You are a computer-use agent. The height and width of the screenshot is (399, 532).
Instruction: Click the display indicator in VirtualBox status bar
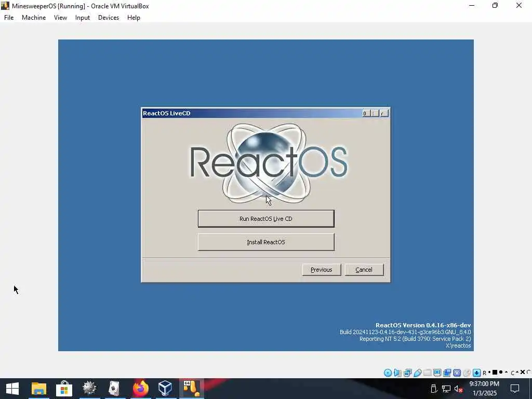point(437,373)
